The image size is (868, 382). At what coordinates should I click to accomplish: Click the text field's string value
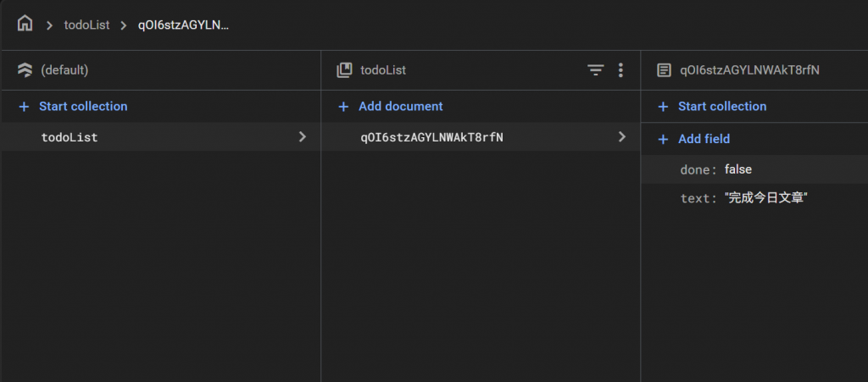coord(765,198)
